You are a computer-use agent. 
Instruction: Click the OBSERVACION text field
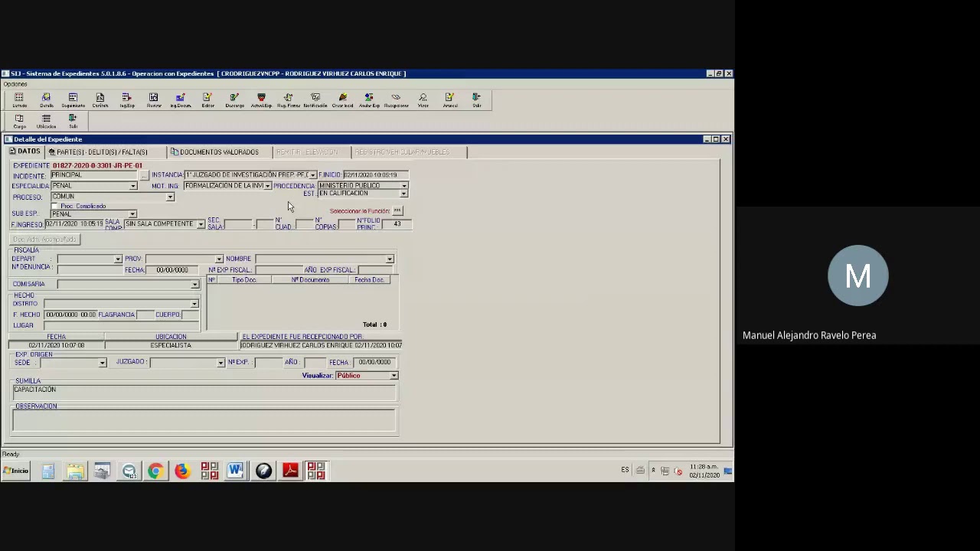[204, 420]
